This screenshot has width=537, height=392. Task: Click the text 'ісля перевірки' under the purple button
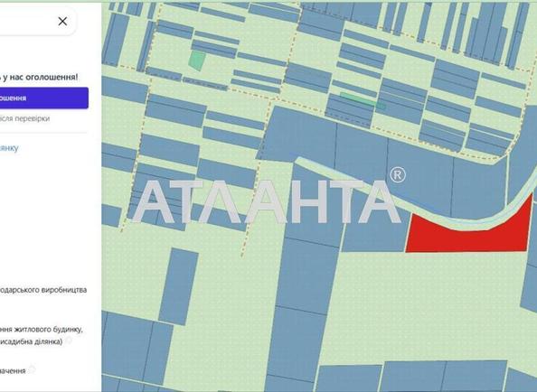click(24, 118)
